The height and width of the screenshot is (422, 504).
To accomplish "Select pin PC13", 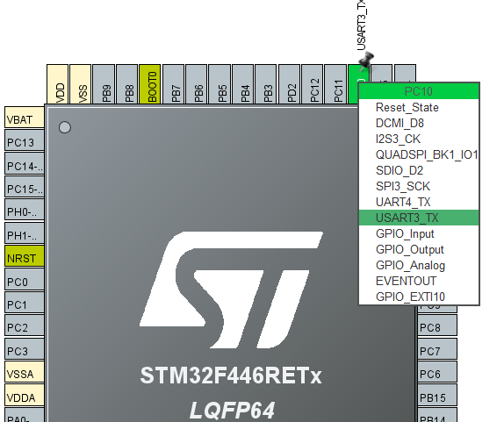I will (x=25, y=140).
